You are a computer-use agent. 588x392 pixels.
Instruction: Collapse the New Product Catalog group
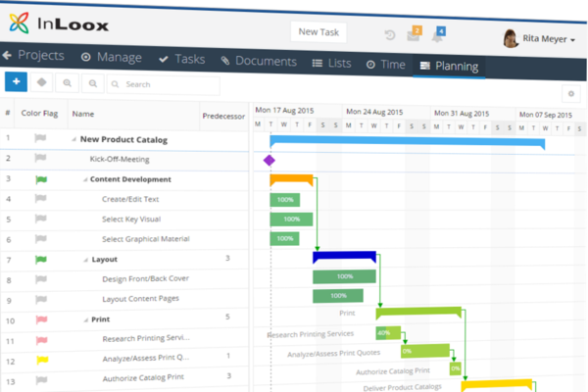73,139
